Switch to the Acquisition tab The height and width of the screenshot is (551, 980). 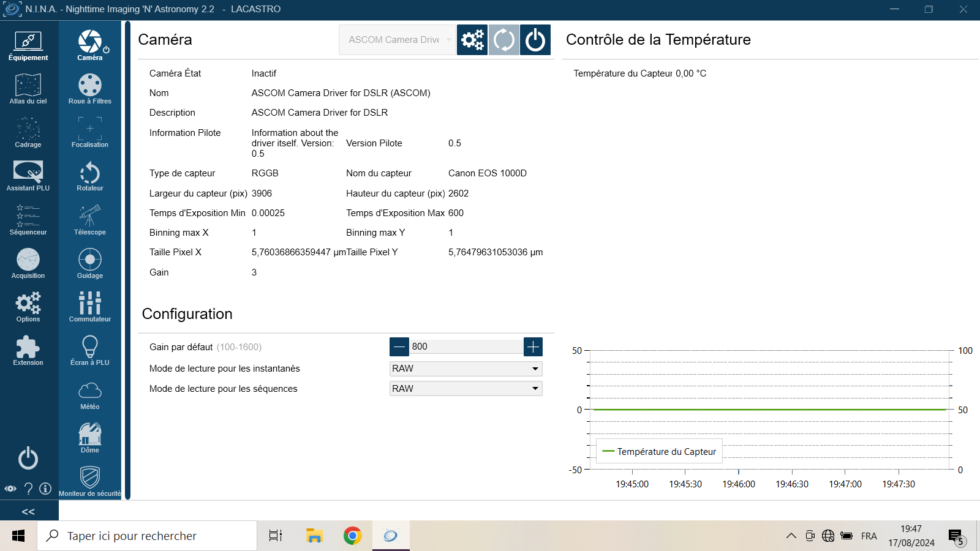point(28,264)
